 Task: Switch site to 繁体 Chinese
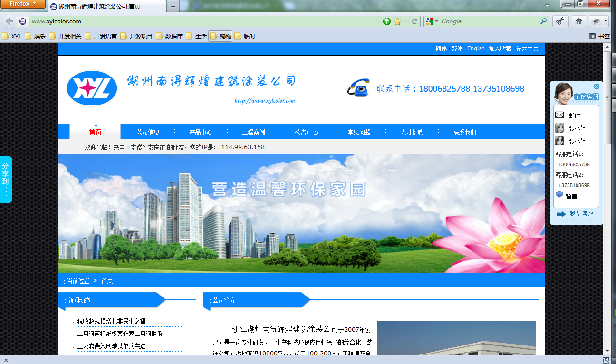[457, 48]
